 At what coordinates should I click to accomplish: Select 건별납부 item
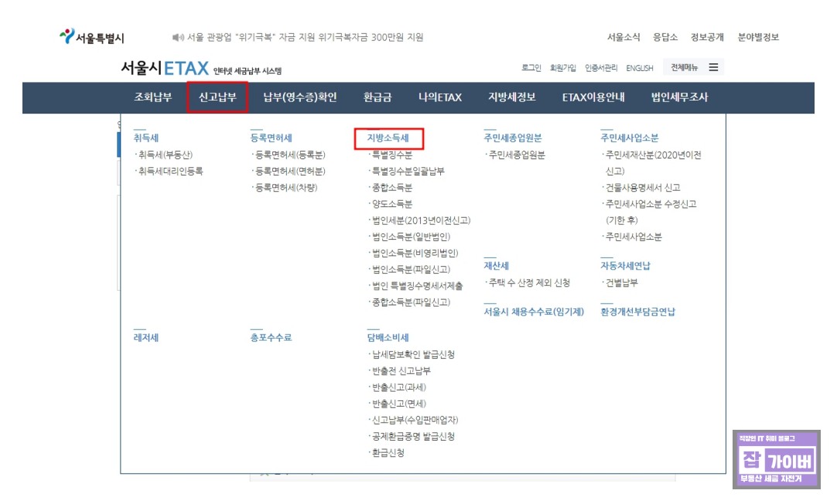621,282
